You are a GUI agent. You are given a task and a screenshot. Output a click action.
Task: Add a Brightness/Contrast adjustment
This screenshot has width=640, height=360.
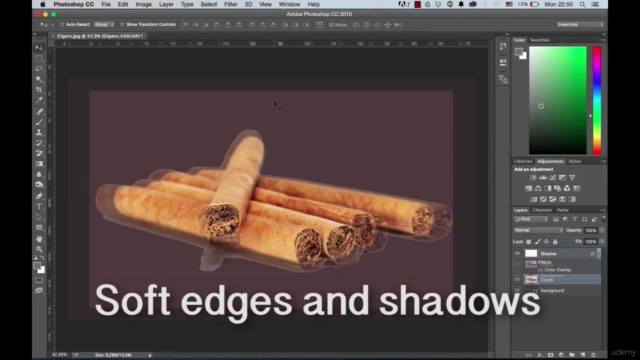click(x=533, y=178)
